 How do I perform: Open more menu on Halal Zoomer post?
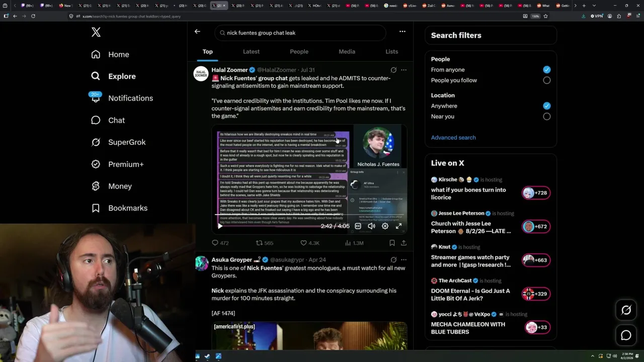(404, 70)
